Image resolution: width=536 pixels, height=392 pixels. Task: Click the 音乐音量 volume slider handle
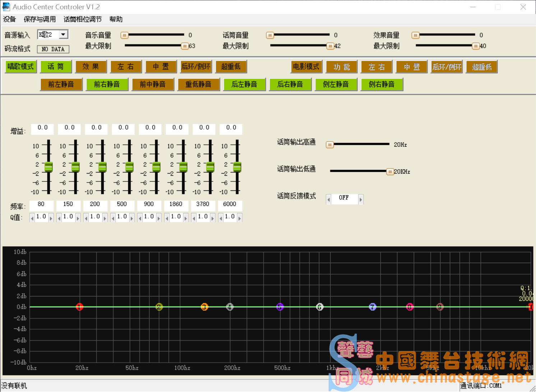124,35
